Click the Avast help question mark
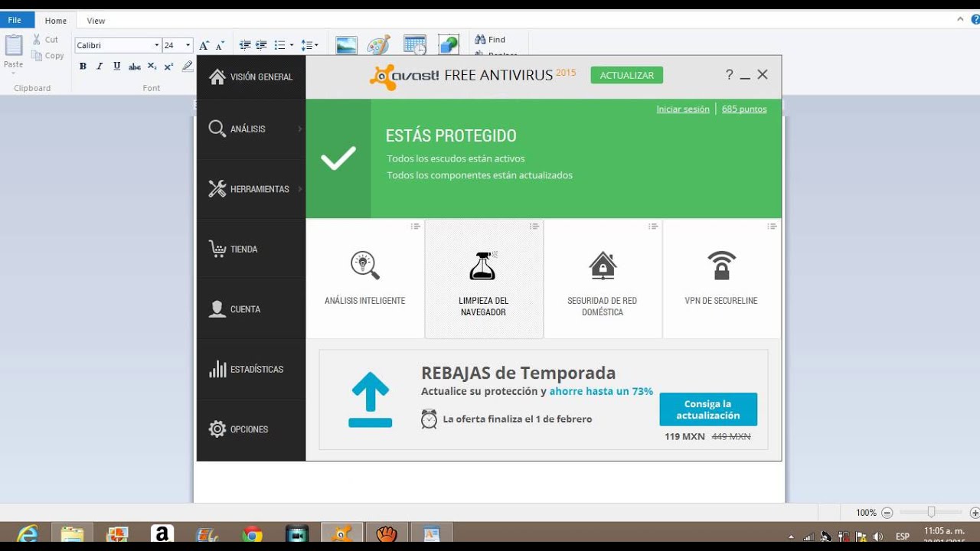980x551 pixels. pyautogui.click(x=730, y=74)
